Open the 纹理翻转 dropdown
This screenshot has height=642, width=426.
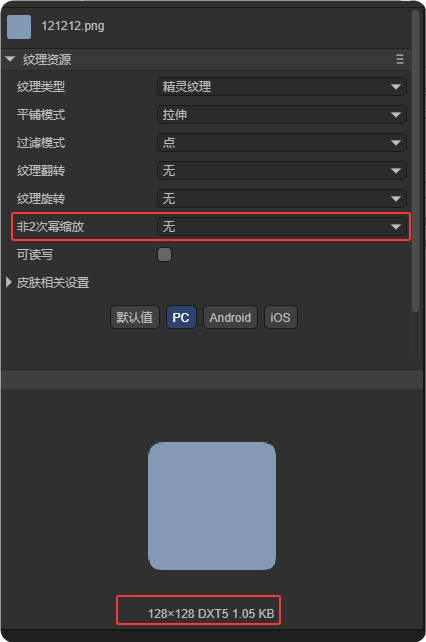point(282,171)
